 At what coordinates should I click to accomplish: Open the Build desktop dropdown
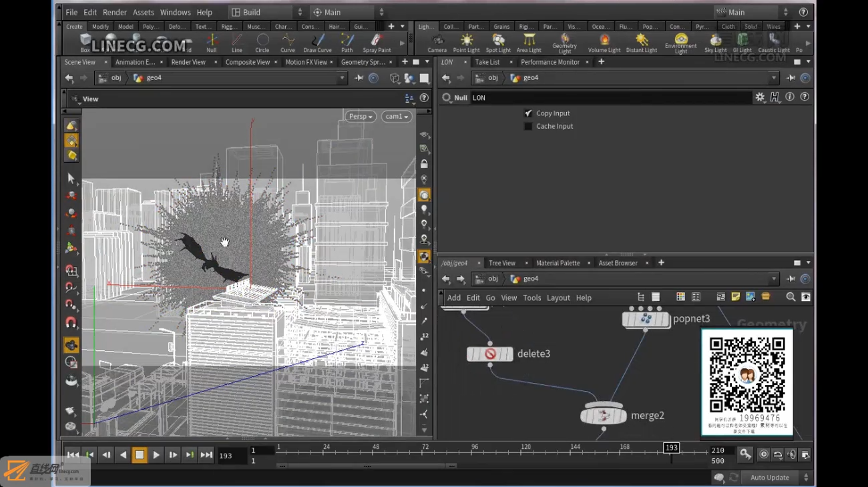[267, 12]
